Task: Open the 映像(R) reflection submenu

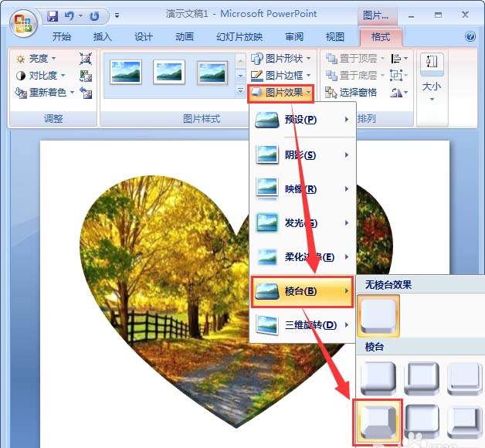Action: (303, 188)
